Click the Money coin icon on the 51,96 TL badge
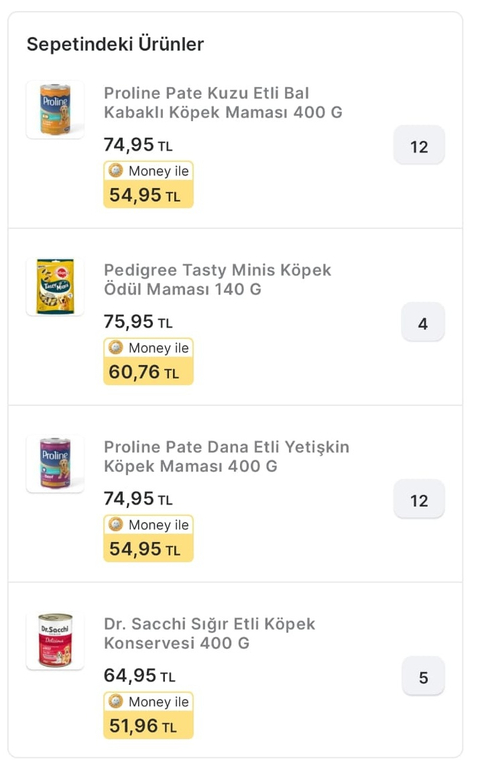This screenshot has width=480, height=766. pos(116,701)
